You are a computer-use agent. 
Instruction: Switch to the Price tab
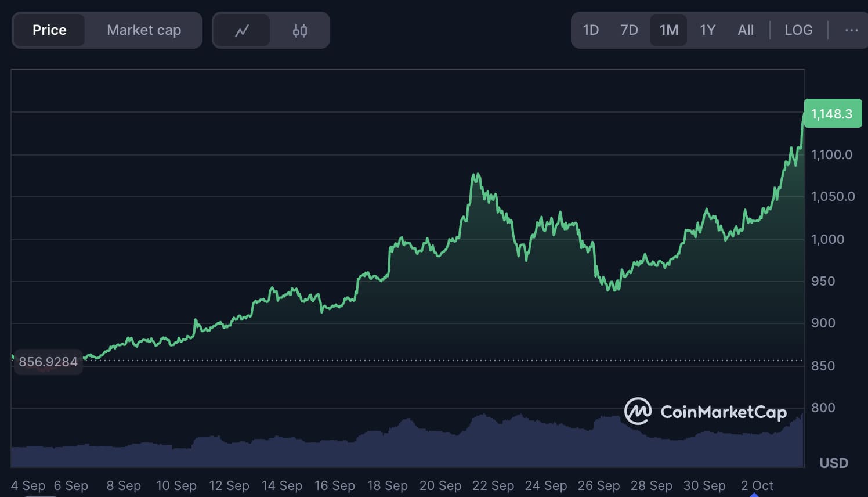coord(49,30)
